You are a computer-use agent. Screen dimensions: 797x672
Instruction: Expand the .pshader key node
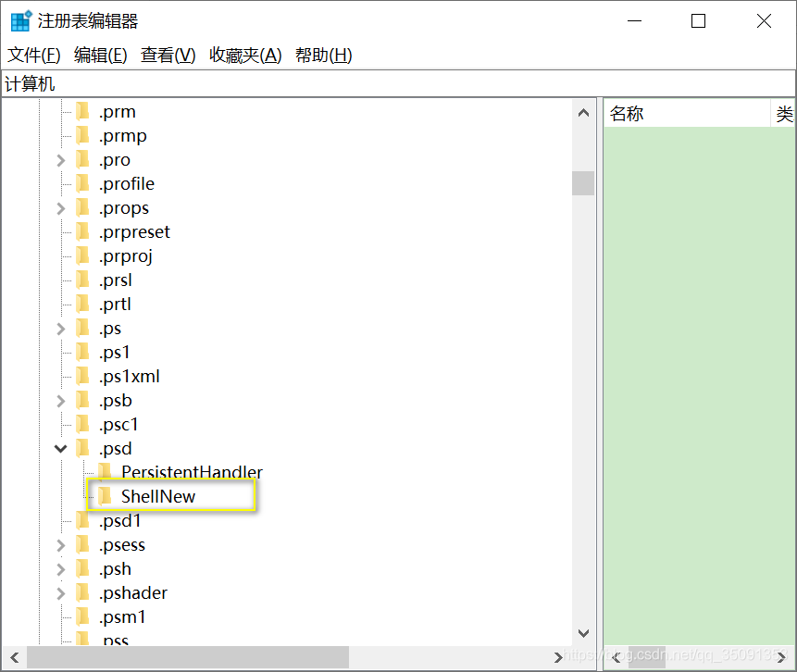point(61,593)
